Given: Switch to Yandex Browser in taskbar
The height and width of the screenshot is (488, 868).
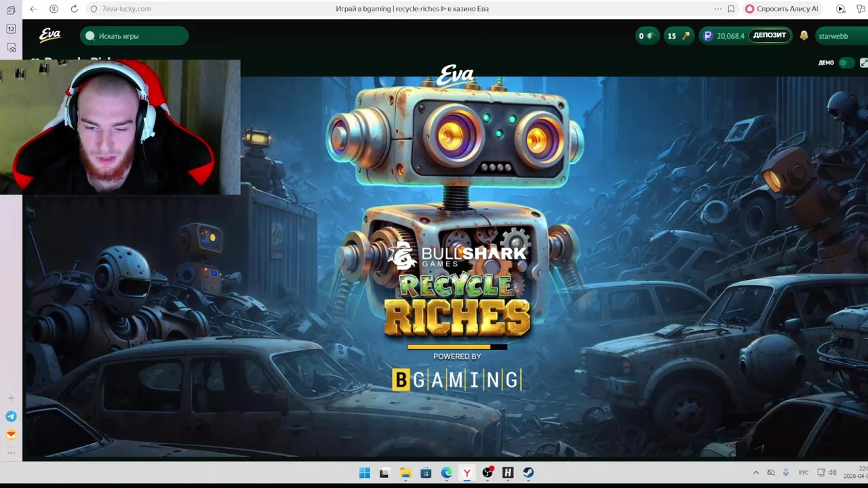Looking at the screenshot, I should click(x=467, y=472).
